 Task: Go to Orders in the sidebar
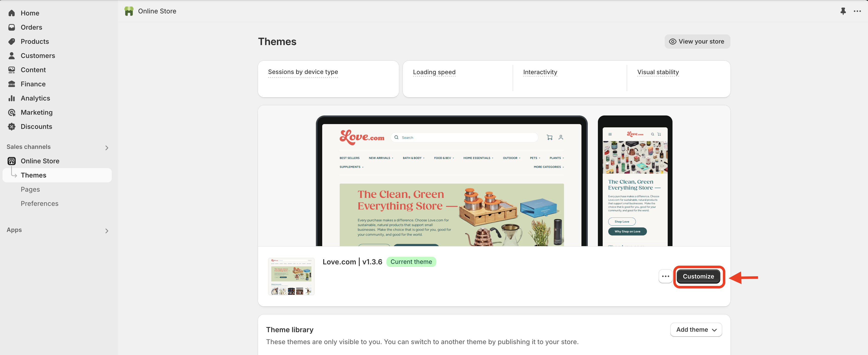(x=31, y=27)
